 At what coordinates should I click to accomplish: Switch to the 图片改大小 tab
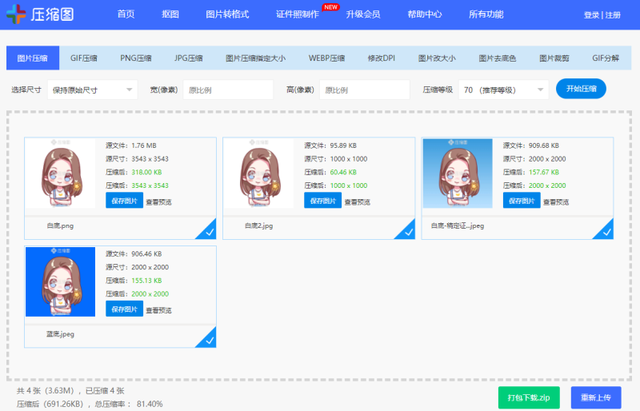pyautogui.click(x=437, y=58)
